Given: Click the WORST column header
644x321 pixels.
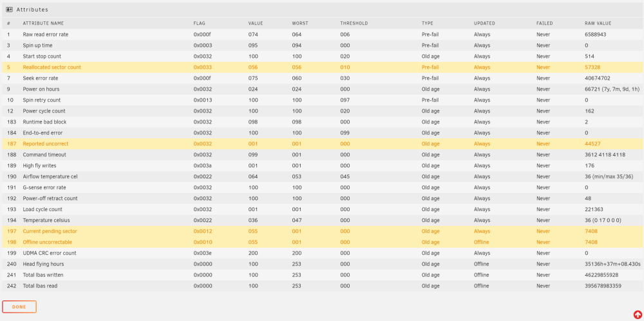Looking at the screenshot, I should 300,23.
